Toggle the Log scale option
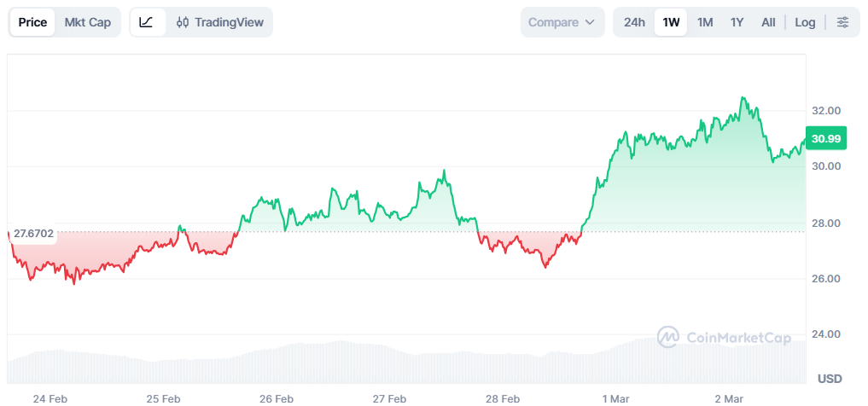 [x=805, y=22]
